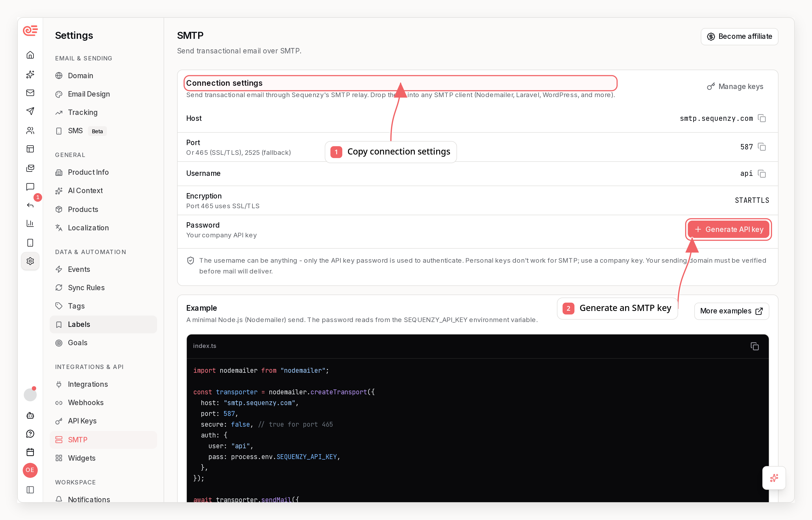Open the floating AI sparkle assistant button
The image size is (812, 520).
774,478
